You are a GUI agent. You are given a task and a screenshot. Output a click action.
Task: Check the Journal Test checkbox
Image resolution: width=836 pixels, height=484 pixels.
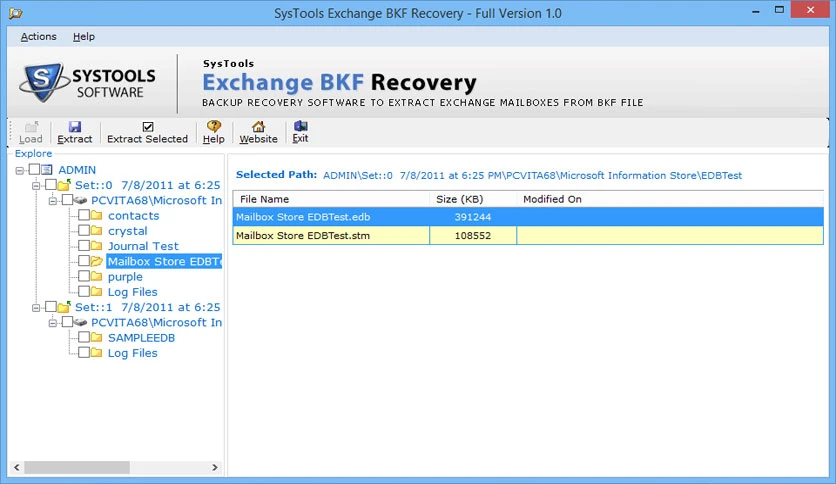84,246
